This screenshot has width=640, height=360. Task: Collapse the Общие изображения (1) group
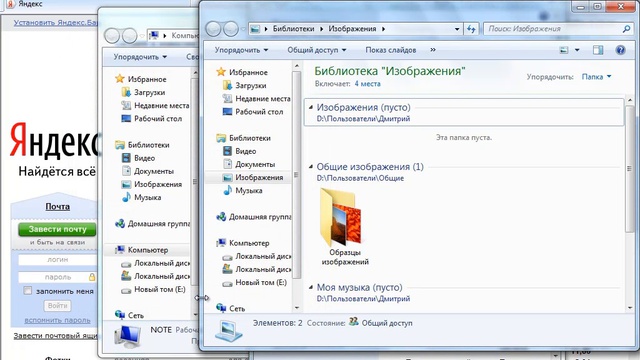[x=311, y=167]
